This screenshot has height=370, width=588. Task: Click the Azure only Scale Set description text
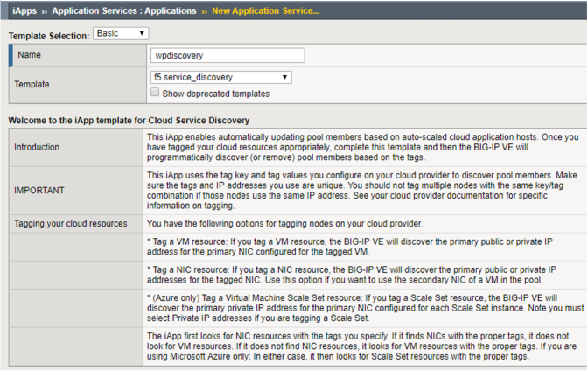[365, 308]
